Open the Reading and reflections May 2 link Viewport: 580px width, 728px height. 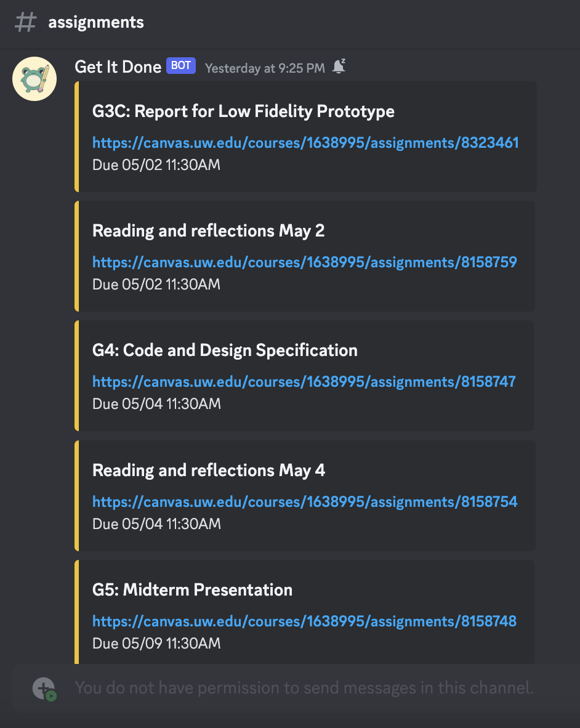point(304,262)
